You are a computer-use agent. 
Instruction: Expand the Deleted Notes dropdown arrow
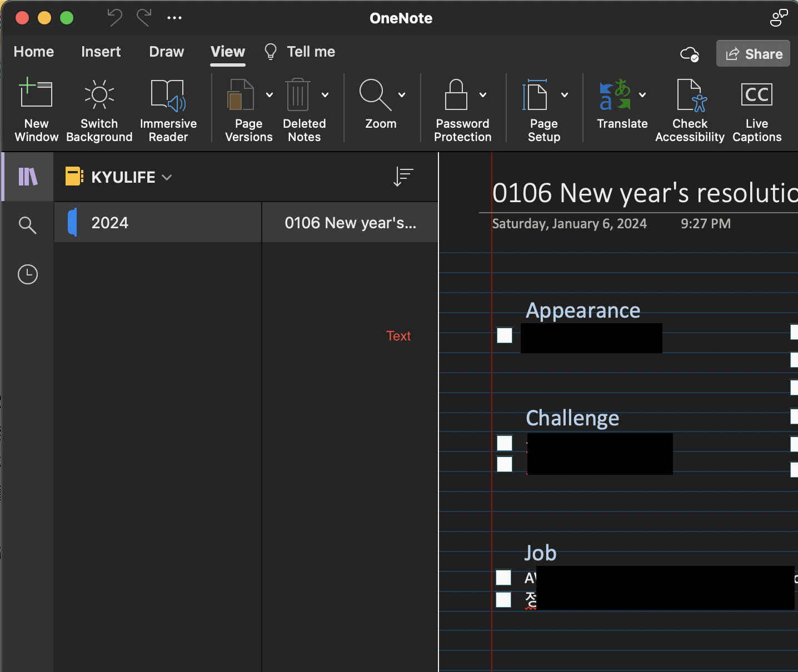tap(325, 95)
